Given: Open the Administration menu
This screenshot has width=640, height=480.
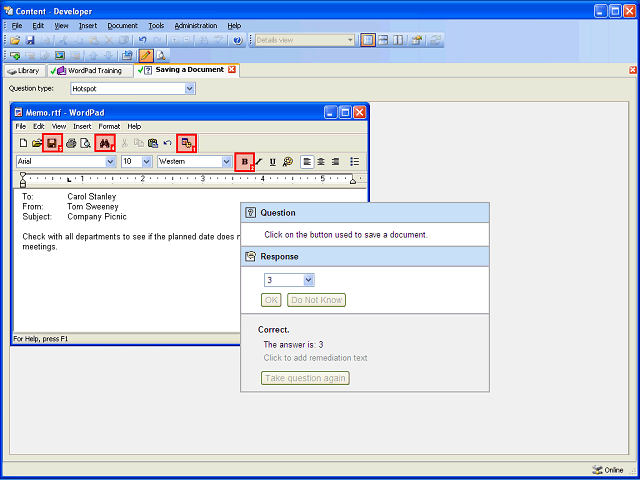Looking at the screenshot, I should point(196,26).
